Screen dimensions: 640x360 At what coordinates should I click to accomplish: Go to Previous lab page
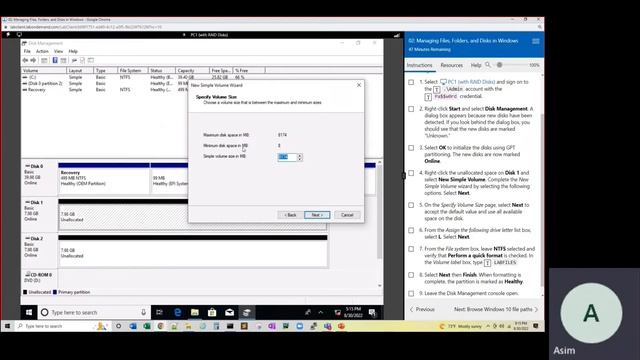pyautogui.click(x=422, y=309)
